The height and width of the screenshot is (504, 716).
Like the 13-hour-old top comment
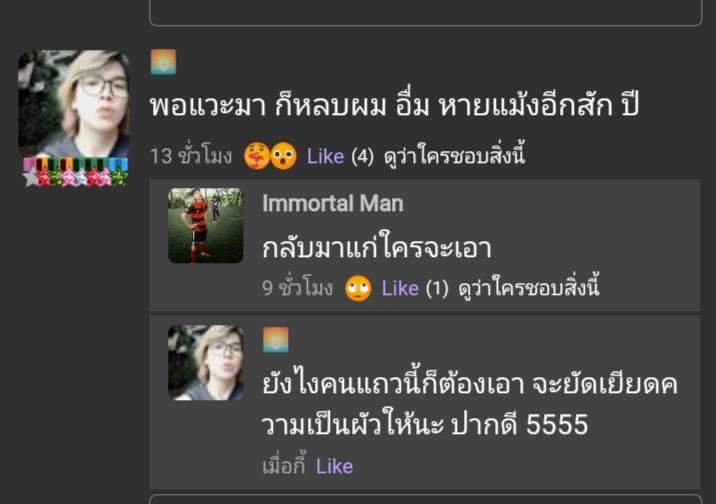coord(325,156)
